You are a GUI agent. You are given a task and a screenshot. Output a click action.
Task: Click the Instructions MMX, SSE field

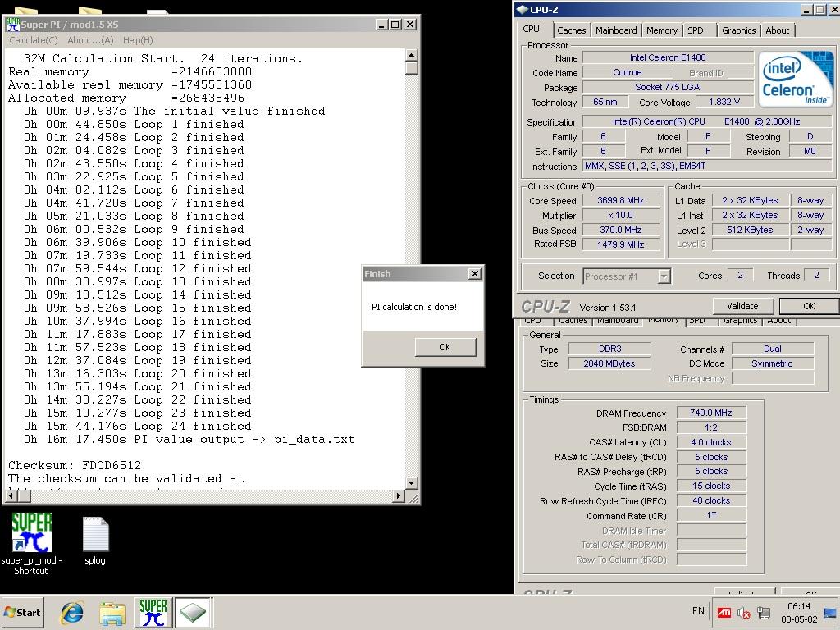[x=707, y=166]
